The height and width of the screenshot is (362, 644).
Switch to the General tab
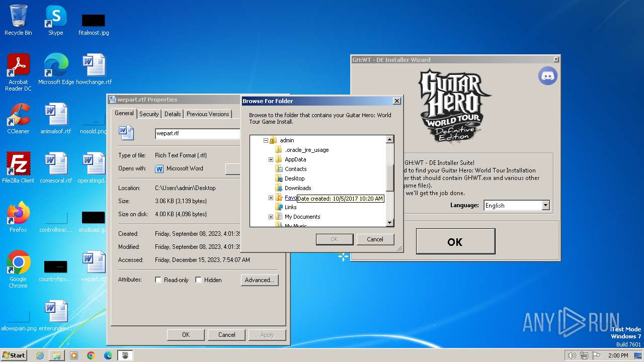(124, 113)
